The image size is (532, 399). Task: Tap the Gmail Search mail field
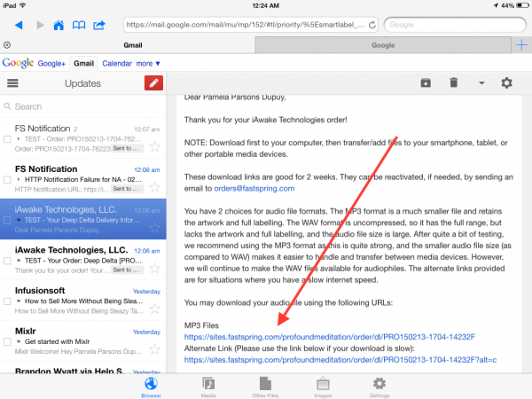[x=83, y=106]
